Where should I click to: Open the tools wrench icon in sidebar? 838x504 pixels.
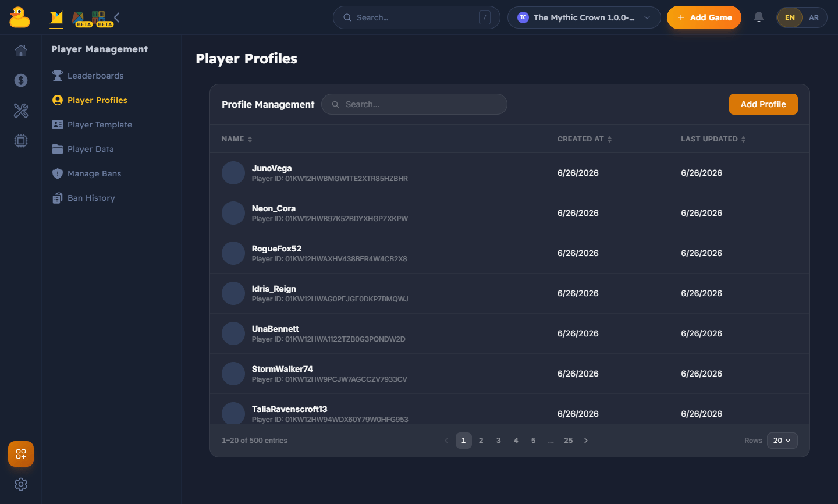click(x=21, y=111)
